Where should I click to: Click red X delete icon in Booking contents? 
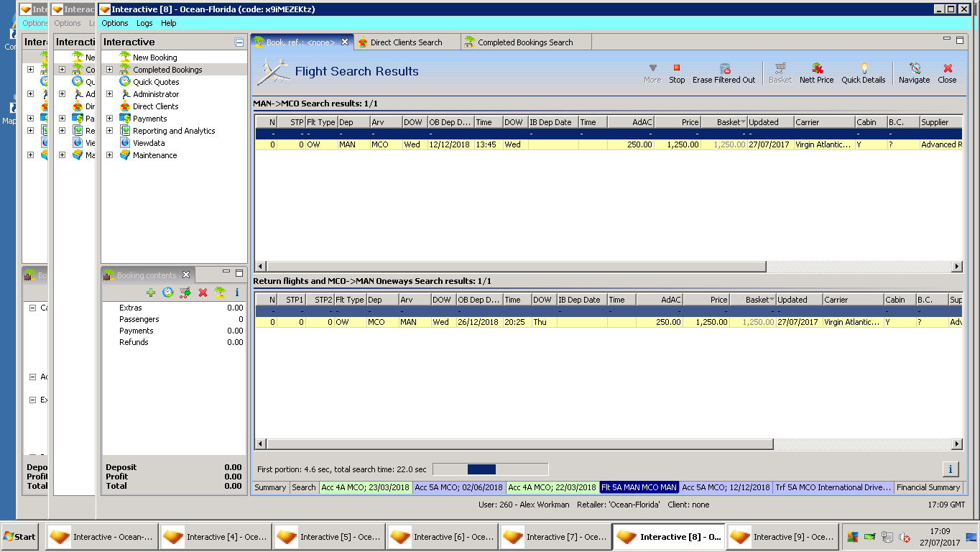(203, 293)
